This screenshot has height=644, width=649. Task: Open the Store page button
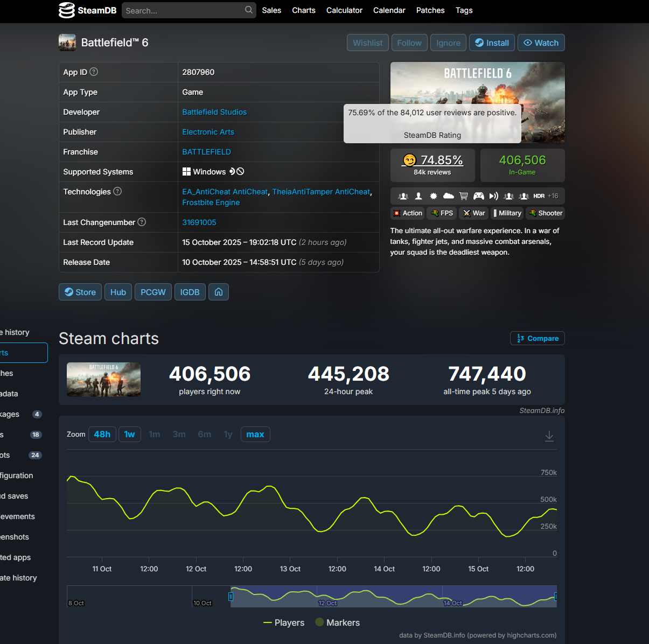(80, 292)
